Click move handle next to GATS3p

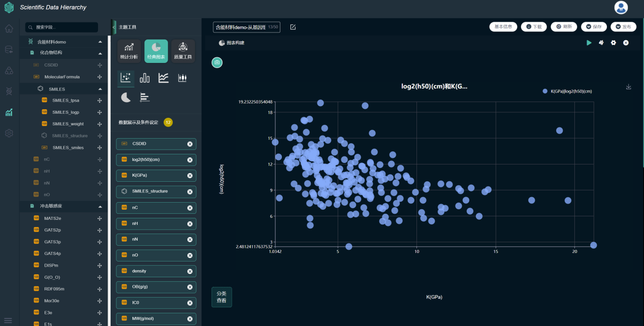point(100,242)
